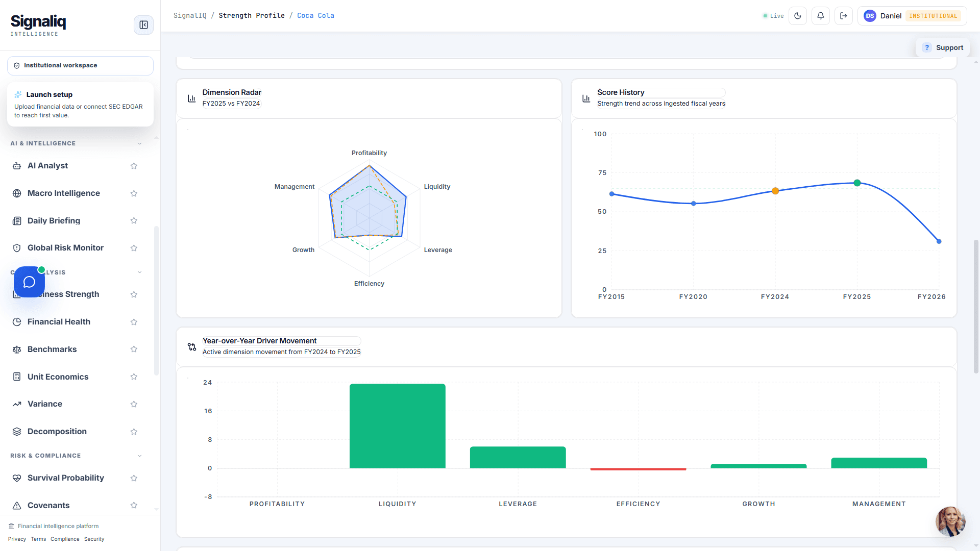
Task: Click Benchmarks scale icon
Action: click(x=17, y=349)
